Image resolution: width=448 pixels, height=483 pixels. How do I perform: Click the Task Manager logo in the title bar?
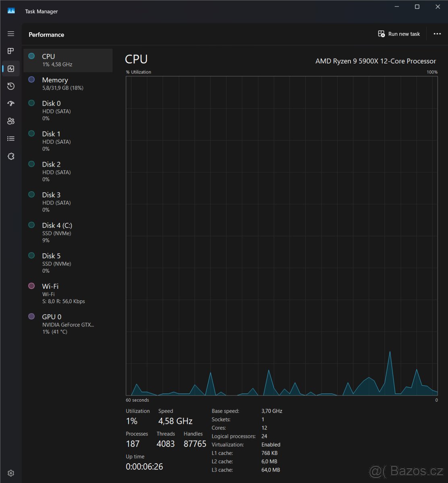coord(11,10)
